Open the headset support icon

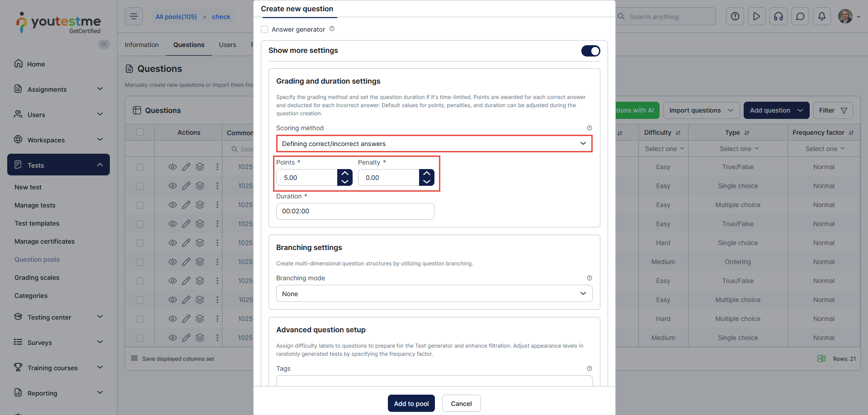778,17
